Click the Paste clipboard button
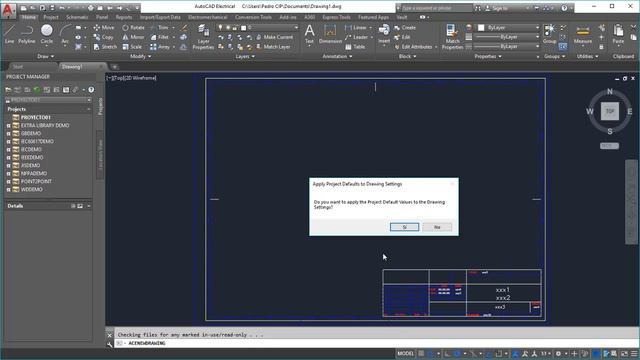 618,34
